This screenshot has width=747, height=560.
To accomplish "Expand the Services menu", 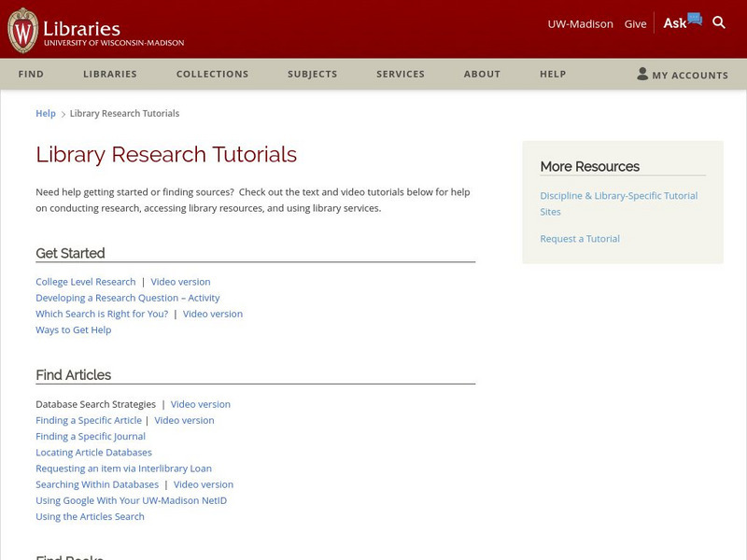I will tap(401, 74).
